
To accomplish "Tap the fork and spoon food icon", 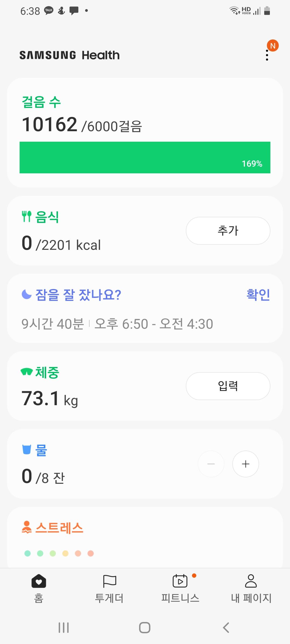I will click(27, 217).
